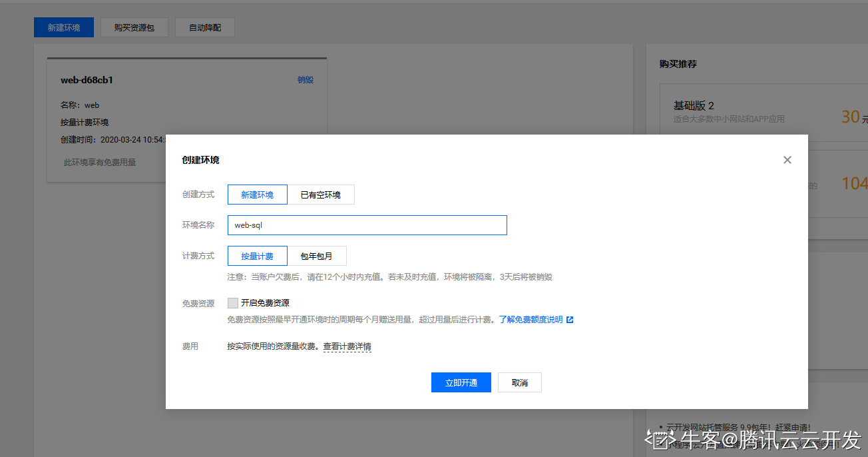Click the 名称：web text in environment card

click(x=80, y=105)
